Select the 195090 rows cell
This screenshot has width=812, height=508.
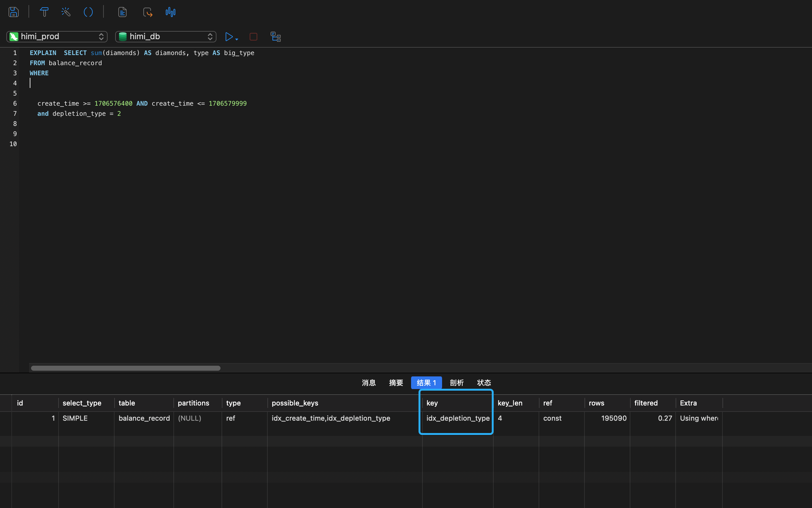tap(607, 418)
